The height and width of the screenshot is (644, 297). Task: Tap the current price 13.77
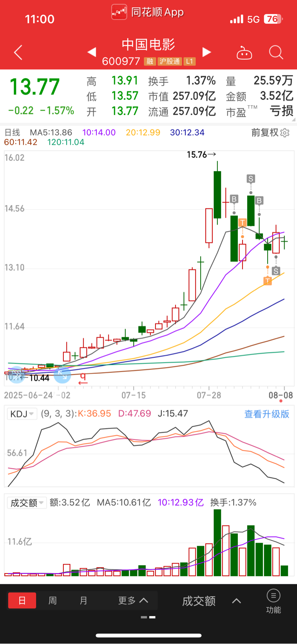tap(34, 87)
